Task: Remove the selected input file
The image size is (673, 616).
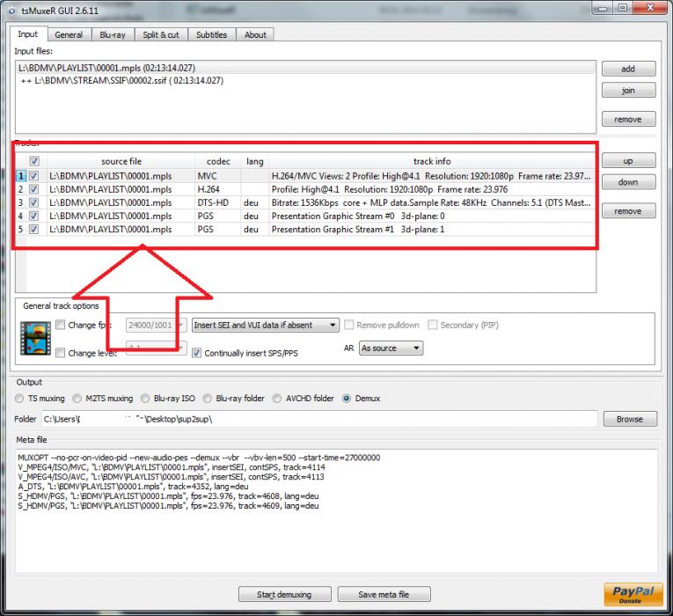Action: pyautogui.click(x=628, y=119)
